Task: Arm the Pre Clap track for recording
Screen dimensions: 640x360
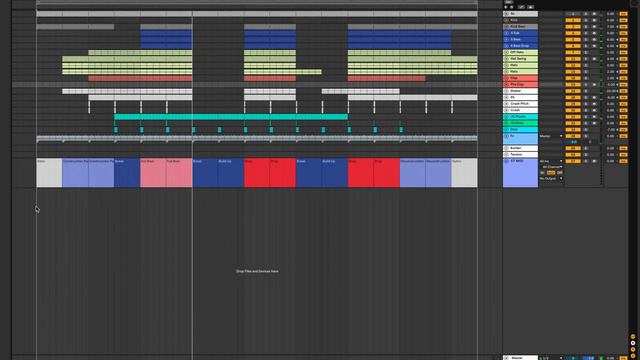Action: [594, 84]
